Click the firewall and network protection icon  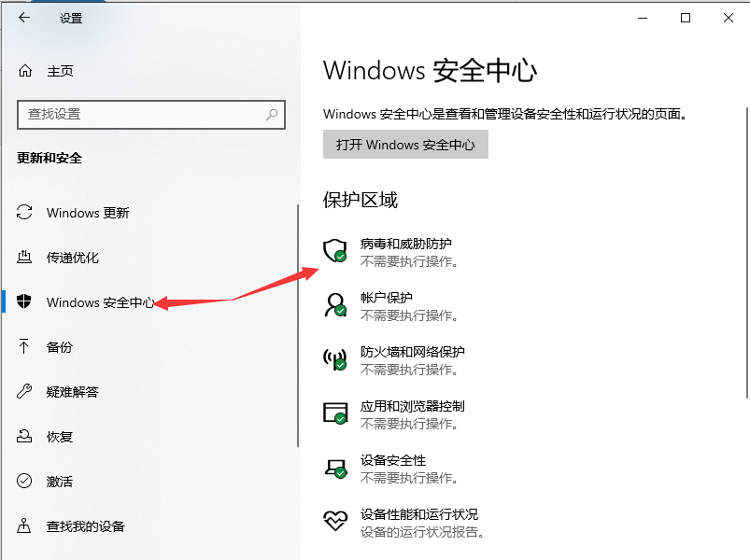334,359
